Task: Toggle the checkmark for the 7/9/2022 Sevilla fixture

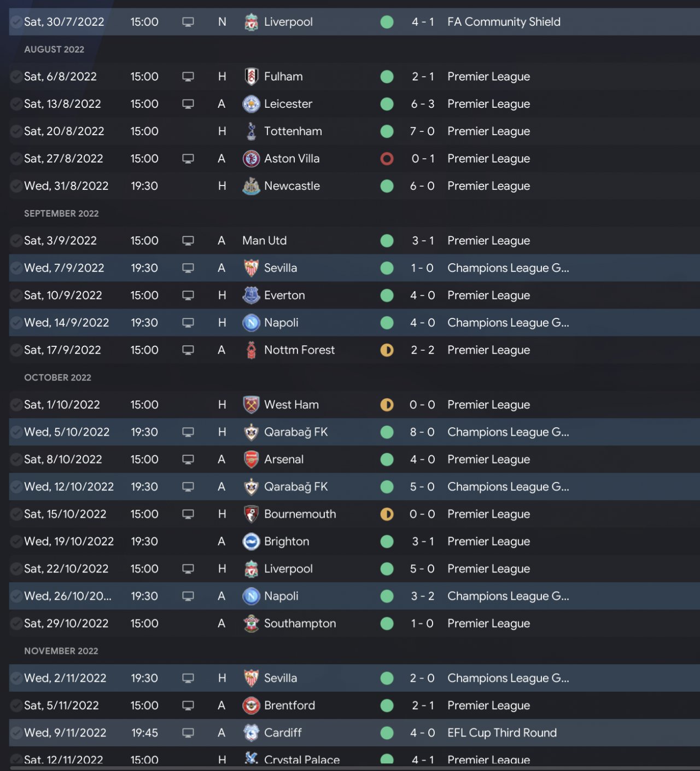Action: [x=16, y=268]
